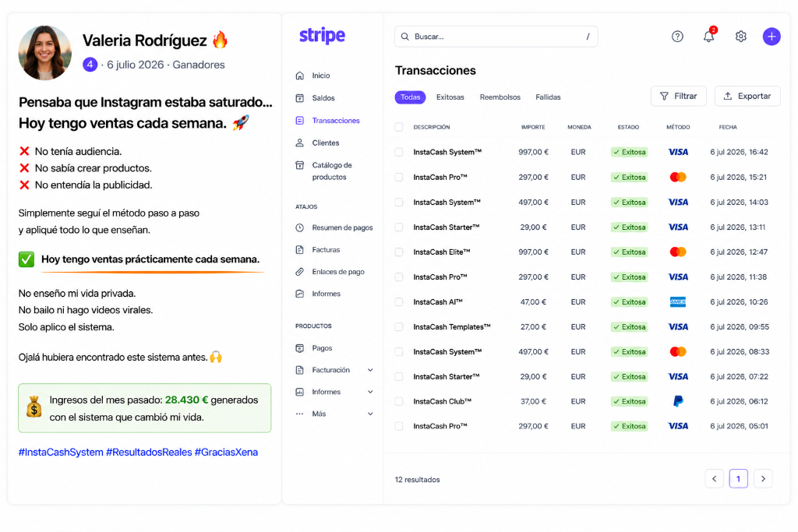Toggle the select-all checkbox in table header

tap(399, 127)
